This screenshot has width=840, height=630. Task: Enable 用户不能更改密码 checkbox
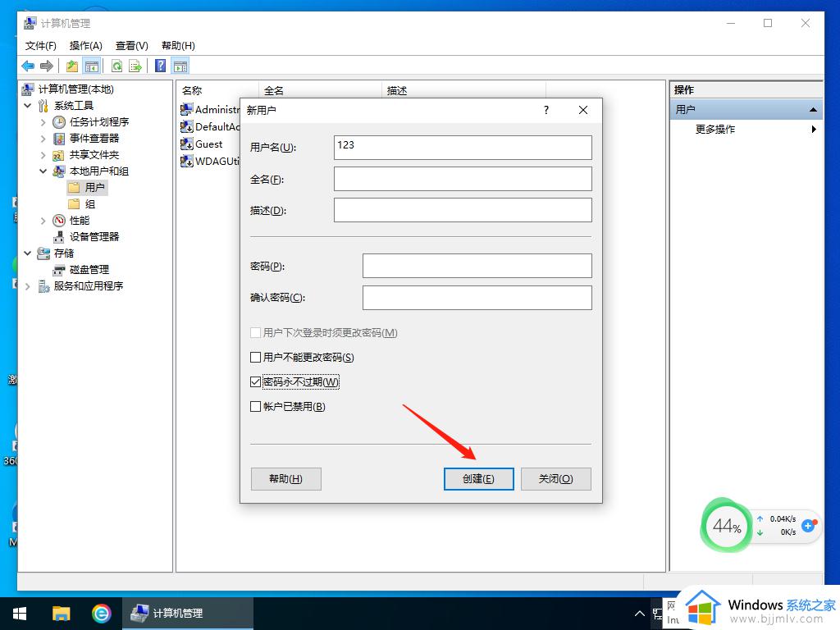[256, 358]
